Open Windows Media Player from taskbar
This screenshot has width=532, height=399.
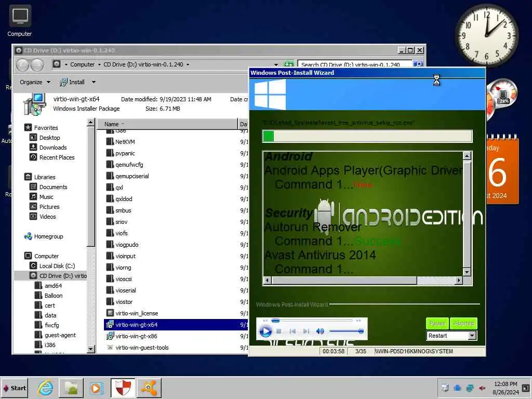tap(96, 388)
